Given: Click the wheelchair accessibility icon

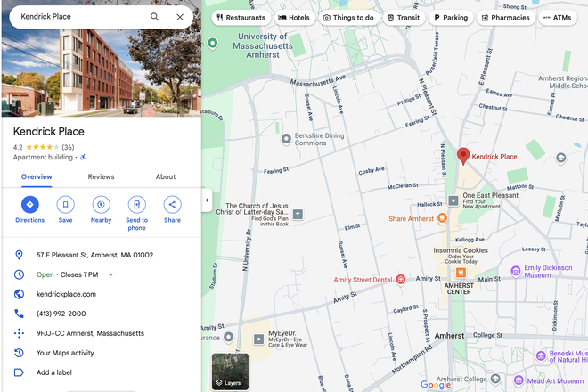Looking at the screenshot, I should click(x=83, y=157).
